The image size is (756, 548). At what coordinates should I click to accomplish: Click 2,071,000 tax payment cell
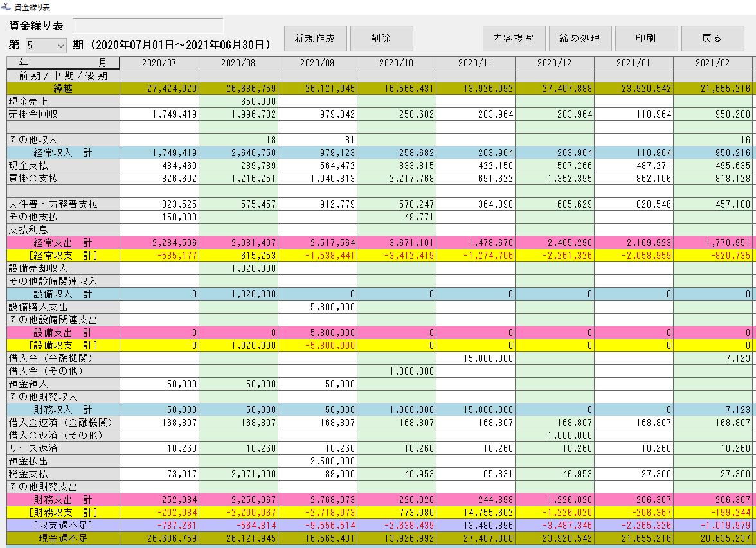pyautogui.click(x=238, y=474)
